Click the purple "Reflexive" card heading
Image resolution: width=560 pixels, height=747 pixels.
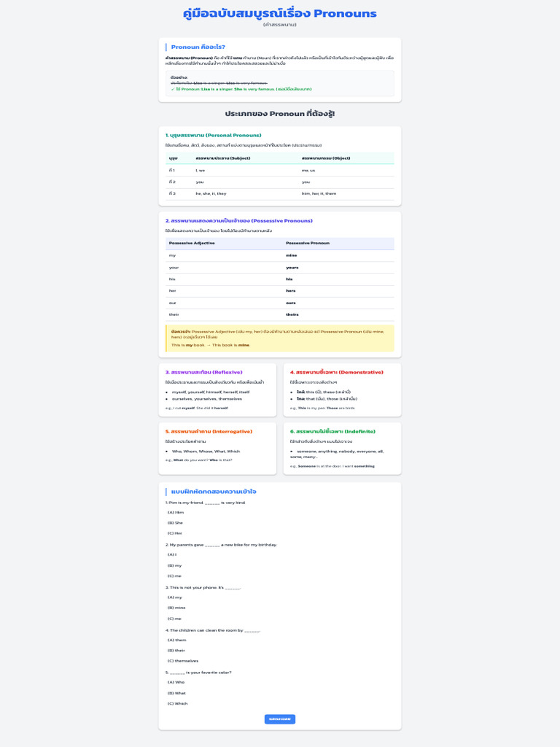[203, 372]
